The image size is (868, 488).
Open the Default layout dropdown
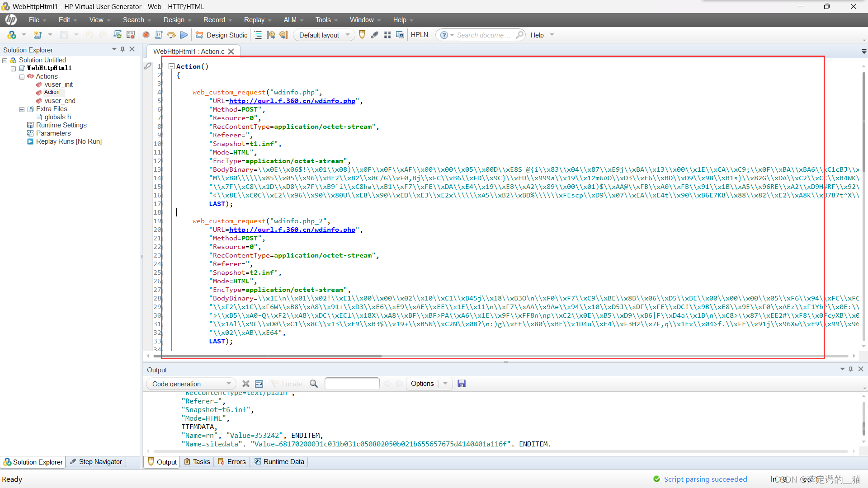pos(324,35)
